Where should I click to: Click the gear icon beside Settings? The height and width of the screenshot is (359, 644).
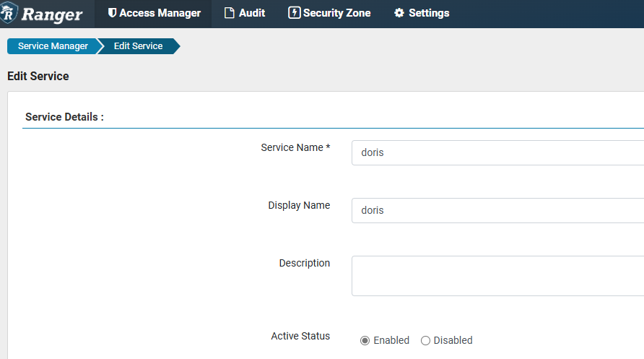(399, 13)
